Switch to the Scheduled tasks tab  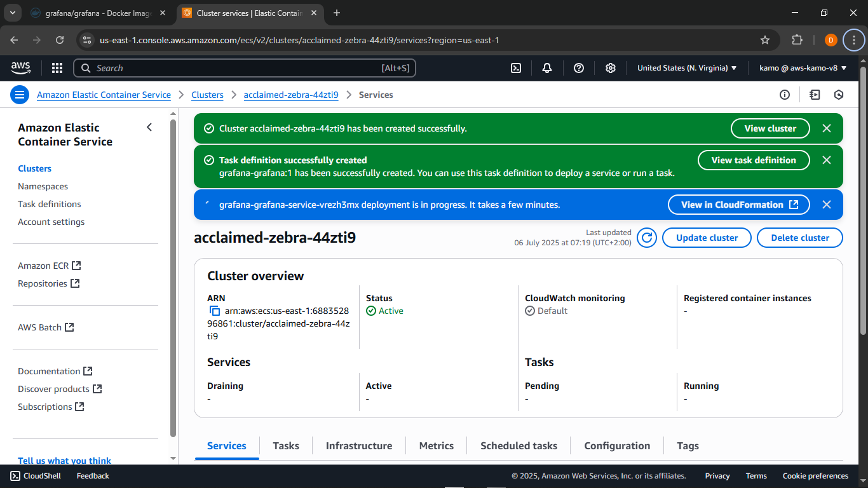coord(519,445)
